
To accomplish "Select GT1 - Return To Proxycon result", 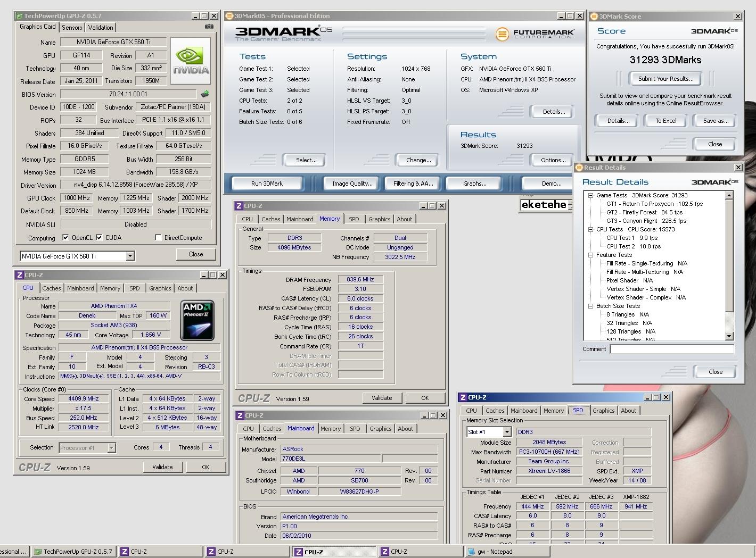I will coord(654,204).
